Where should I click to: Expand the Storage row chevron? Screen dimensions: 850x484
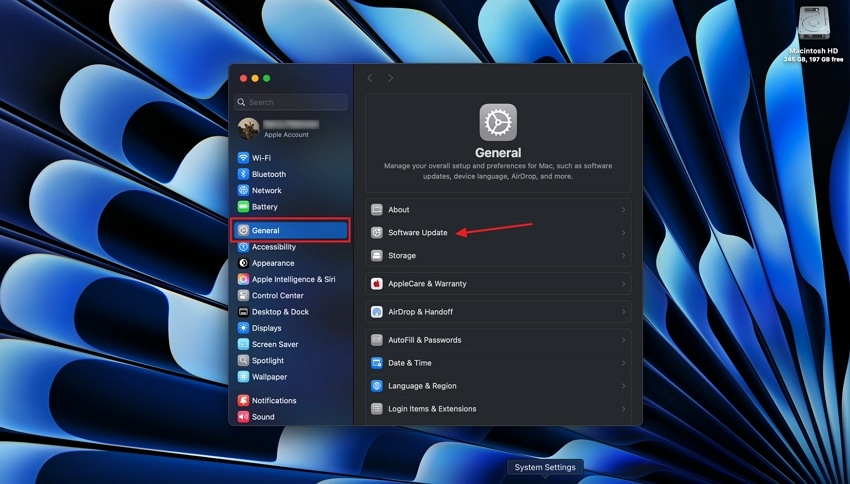[623, 255]
